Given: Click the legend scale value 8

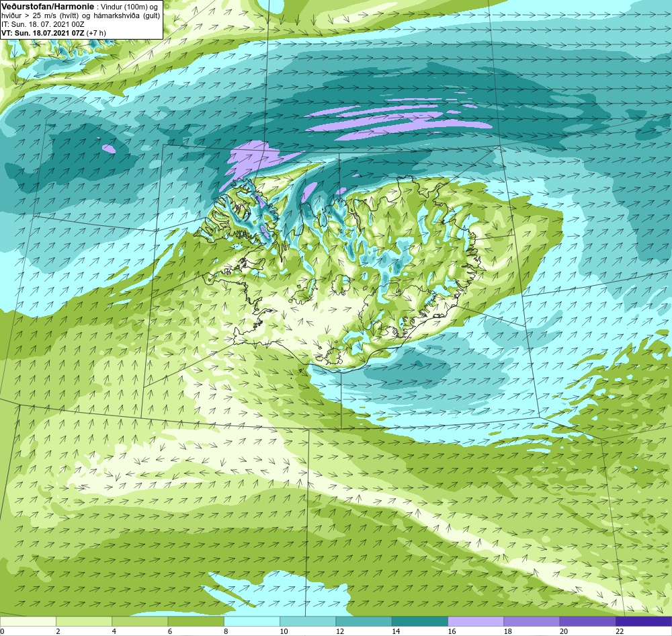Looking at the screenshot, I should click(x=226, y=631).
